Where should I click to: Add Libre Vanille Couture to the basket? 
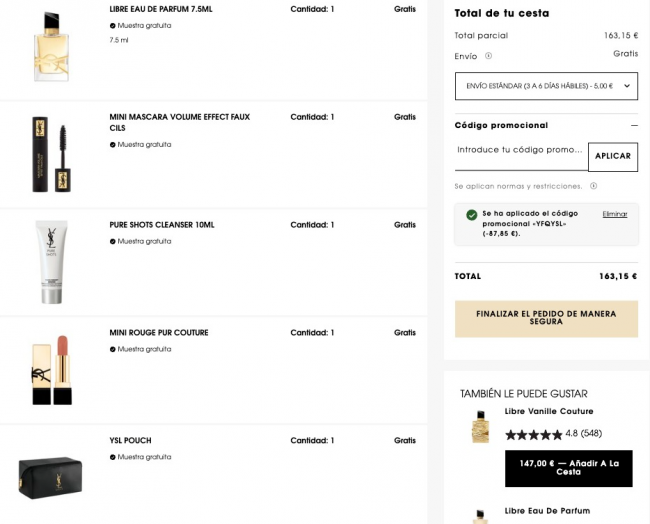568,468
